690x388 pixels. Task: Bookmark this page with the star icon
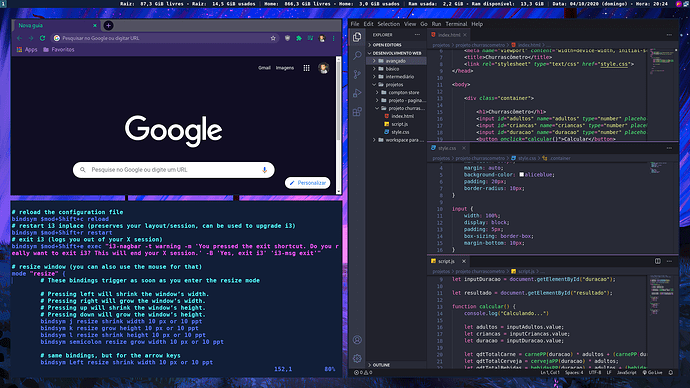[x=273, y=38]
